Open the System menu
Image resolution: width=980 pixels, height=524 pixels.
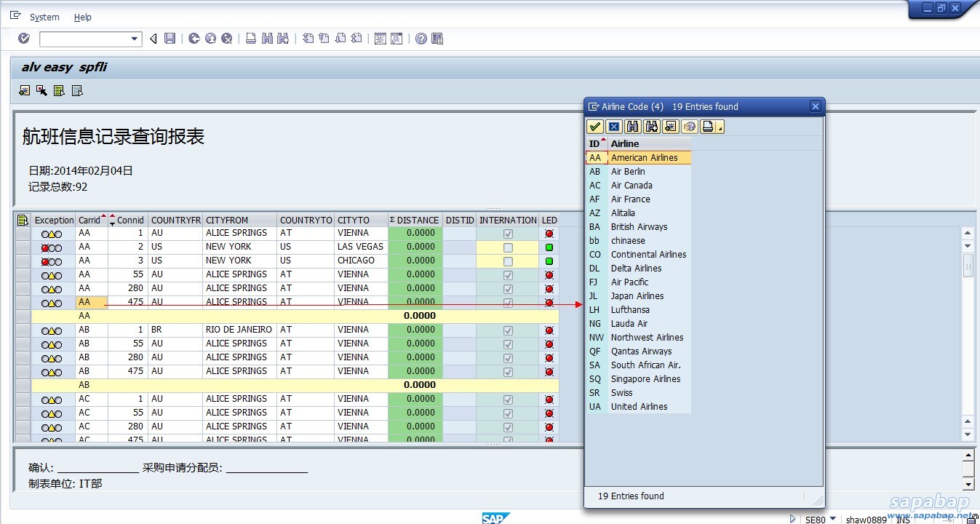coord(44,17)
